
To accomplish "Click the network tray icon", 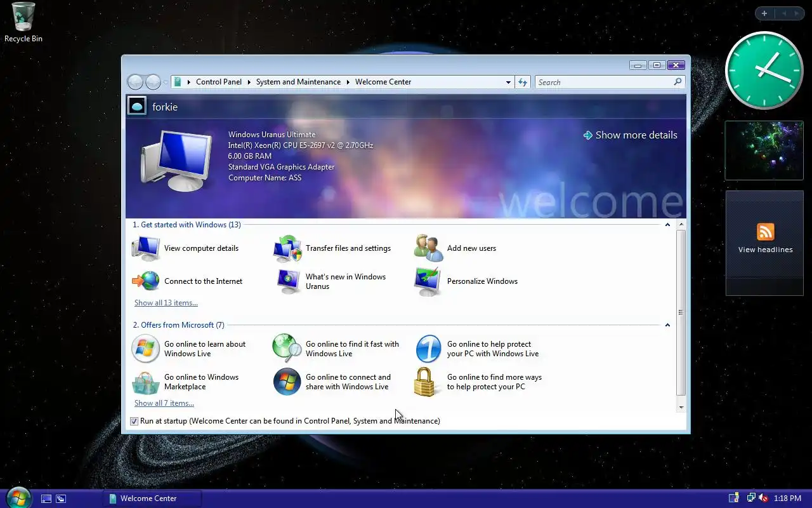I will click(x=751, y=498).
